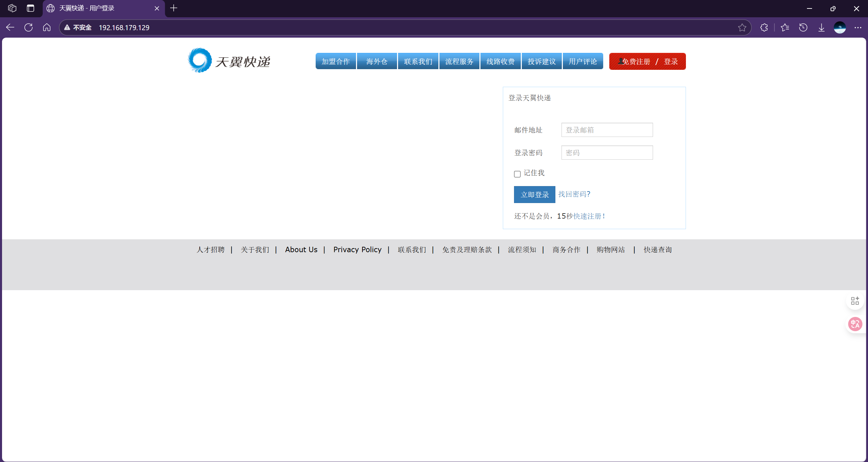868x462 pixels.
Task: Click the browser back arrow
Action: pos(10,27)
